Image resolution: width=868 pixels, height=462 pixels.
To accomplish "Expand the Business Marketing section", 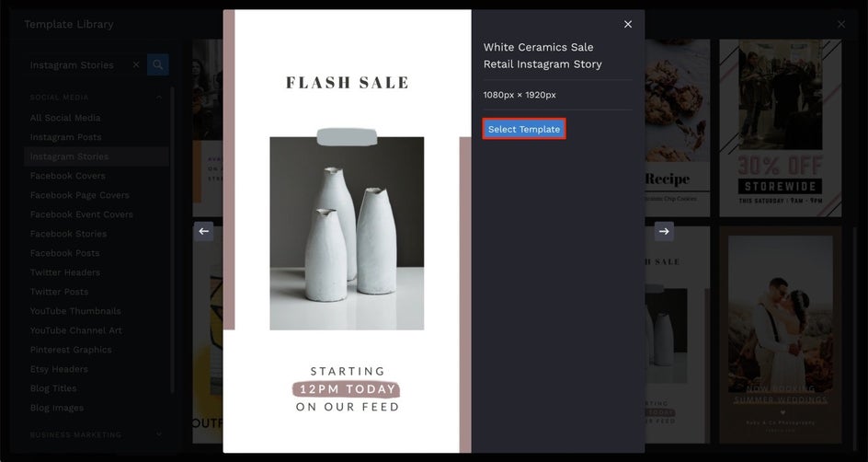I will click(159, 434).
